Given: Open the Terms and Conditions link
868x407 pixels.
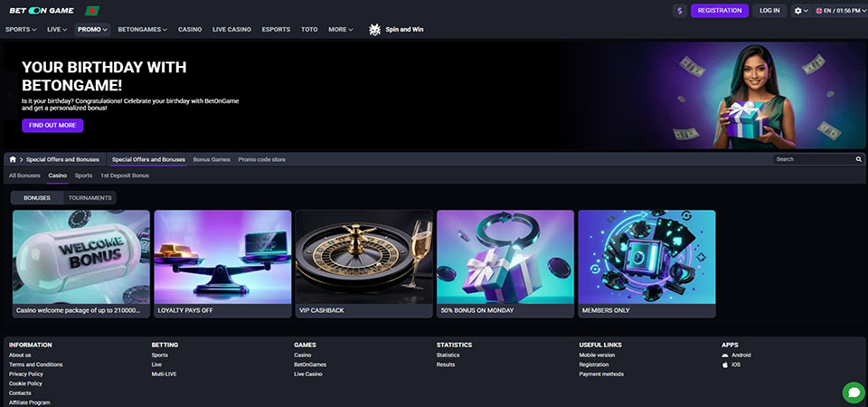Looking at the screenshot, I should point(36,364).
